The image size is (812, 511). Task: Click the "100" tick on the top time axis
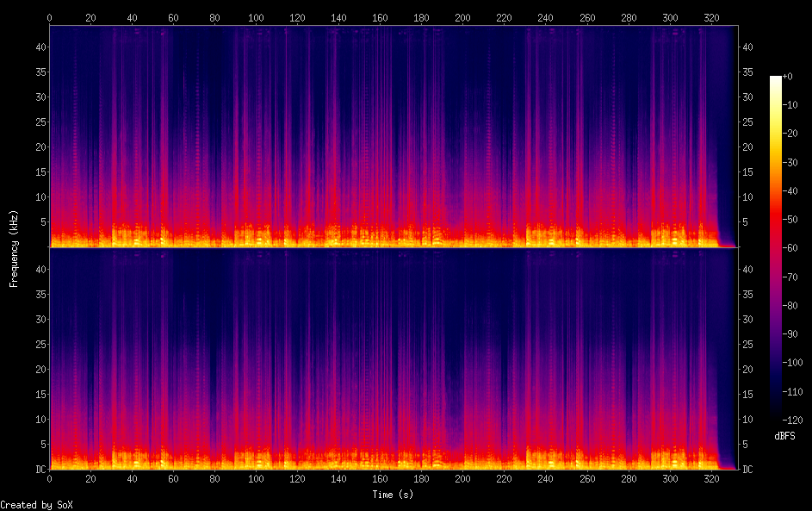coord(256,17)
